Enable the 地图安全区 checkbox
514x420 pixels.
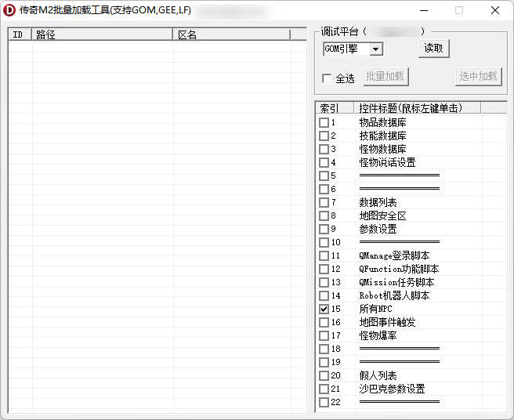(324, 215)
